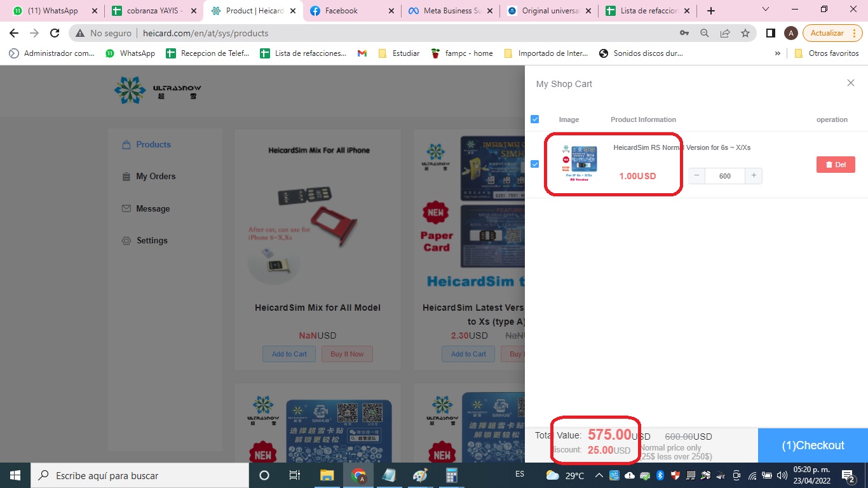This screenshot has width=868, height=488.
Task: Click the taskbar search box
Action: pyautogui.click(x=140, y=475)
